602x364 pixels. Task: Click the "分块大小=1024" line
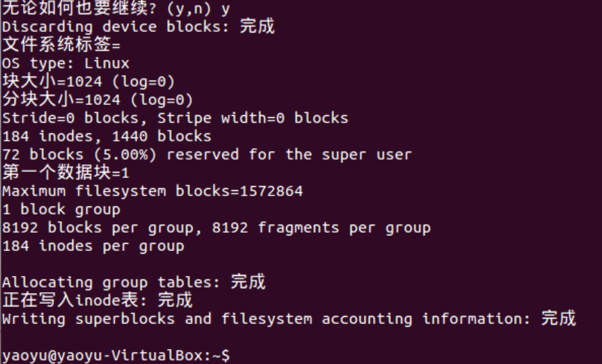97,100
